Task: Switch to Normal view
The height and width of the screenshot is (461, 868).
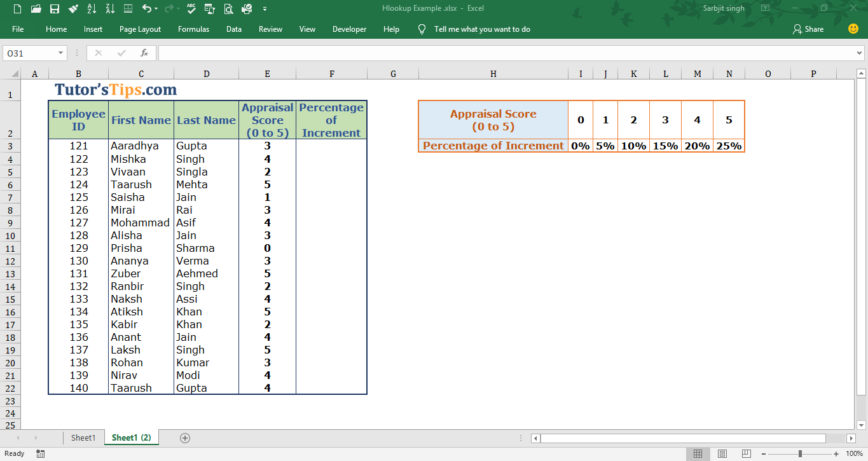Action: point(698,453)
